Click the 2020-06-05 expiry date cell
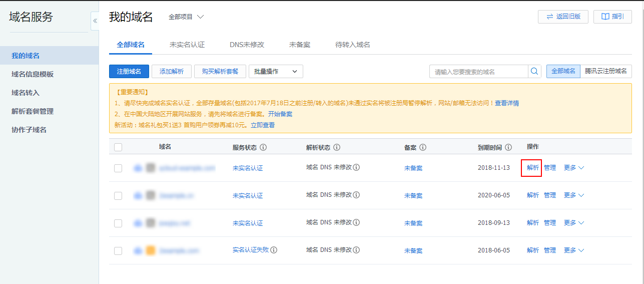This screenshot has height=284, width=644. [x=494, y=195]
